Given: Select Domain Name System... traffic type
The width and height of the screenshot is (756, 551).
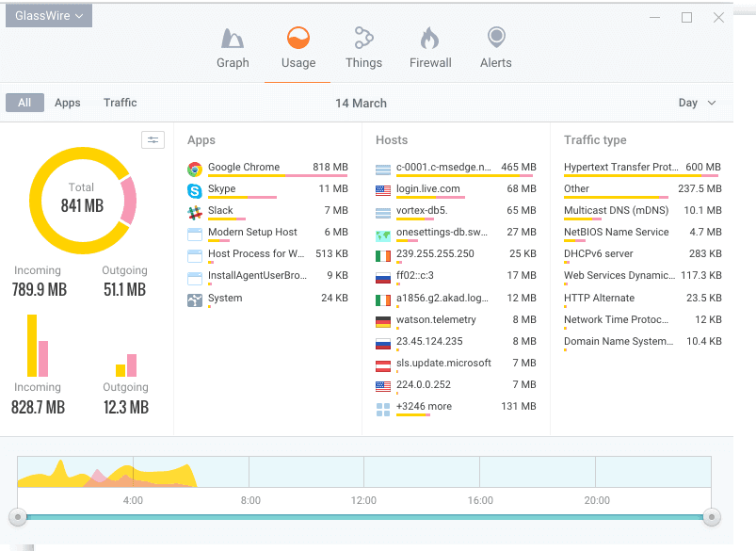Looking at the screenshot, I should pos(642,343).
